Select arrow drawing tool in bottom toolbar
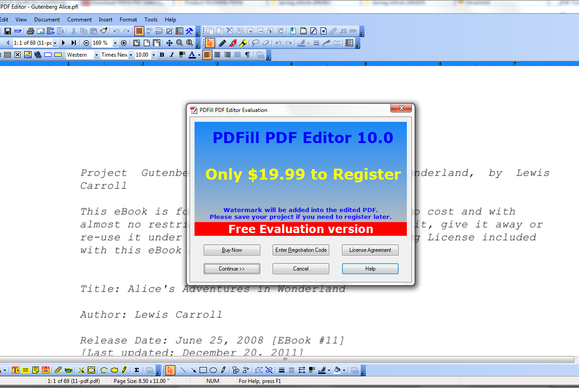Image resolution: width=579 pixels, height=388 pixels. coord(193,370)
